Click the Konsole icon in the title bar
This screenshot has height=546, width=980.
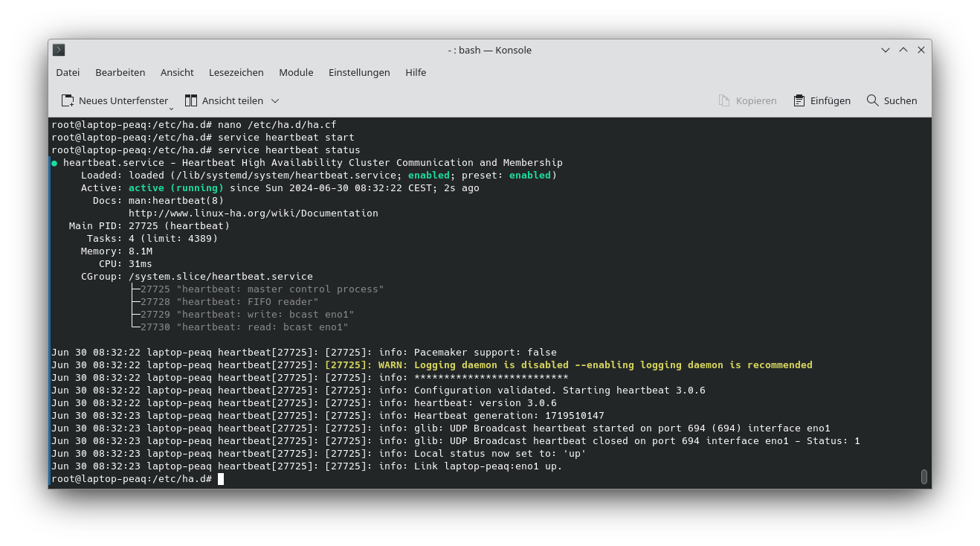click(58, 50)
